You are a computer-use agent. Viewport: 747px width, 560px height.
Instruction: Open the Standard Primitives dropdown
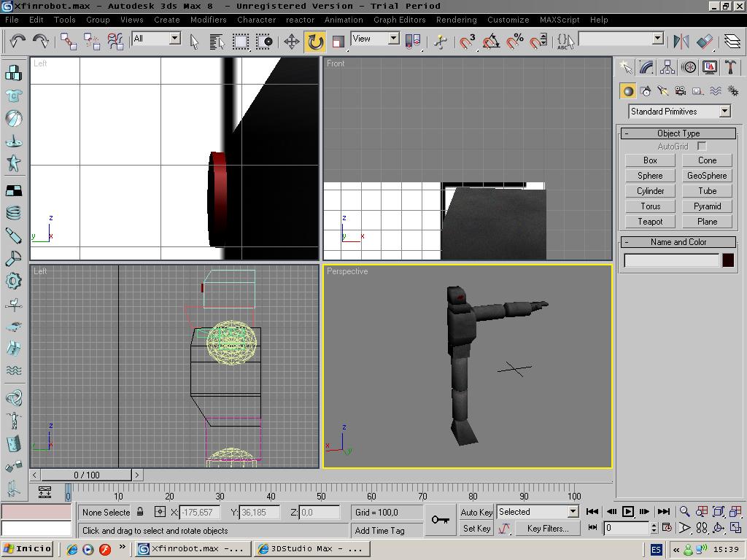(x=724, y=112)
